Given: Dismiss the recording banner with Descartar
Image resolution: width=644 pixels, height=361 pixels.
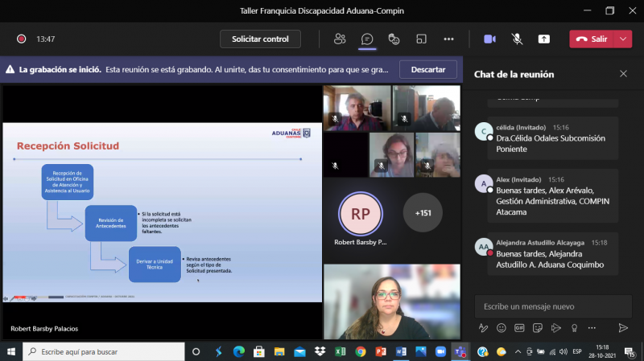Looking at the screenshot, I should [428, 70].
